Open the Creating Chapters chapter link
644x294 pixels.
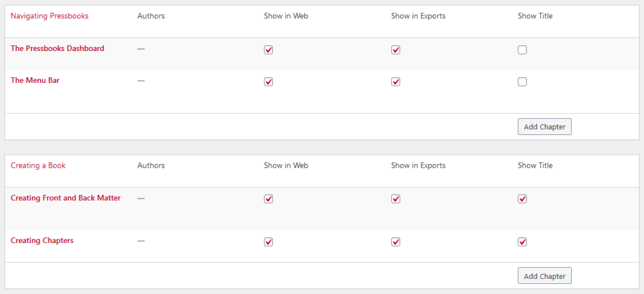pyautogui.click(x=42, y=241)
